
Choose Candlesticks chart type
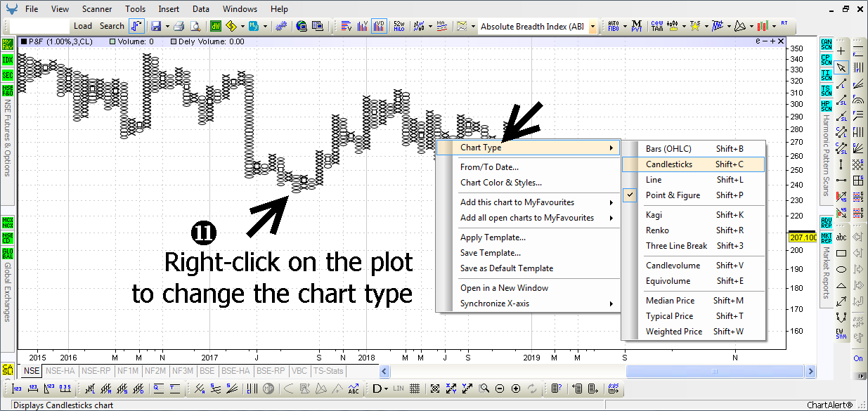pyautogui.click(x=693, y=164)
